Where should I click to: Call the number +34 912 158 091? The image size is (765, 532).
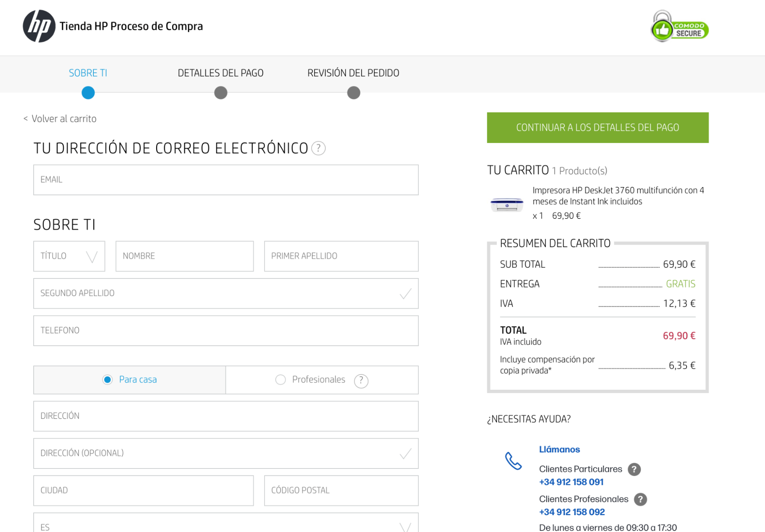[571, 482]
